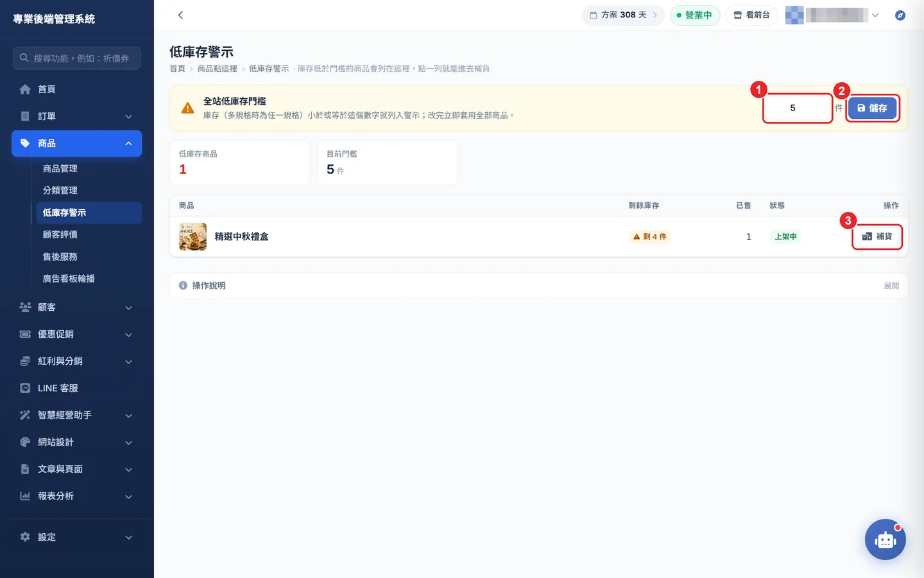This screenshot has width=924, height=578.
Task: Click the sidebar 搜尋功能 search box
Action: (x=76, y=58)
